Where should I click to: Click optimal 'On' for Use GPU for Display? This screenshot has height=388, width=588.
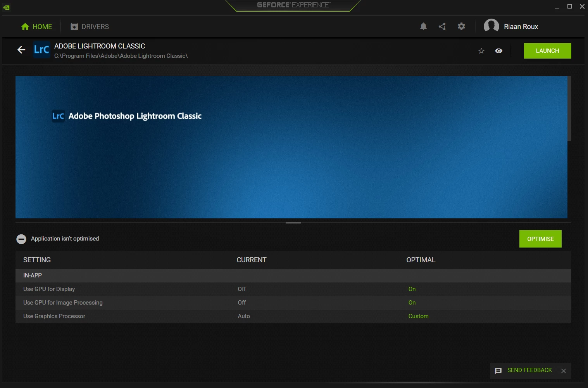click(x=412, y=289)
